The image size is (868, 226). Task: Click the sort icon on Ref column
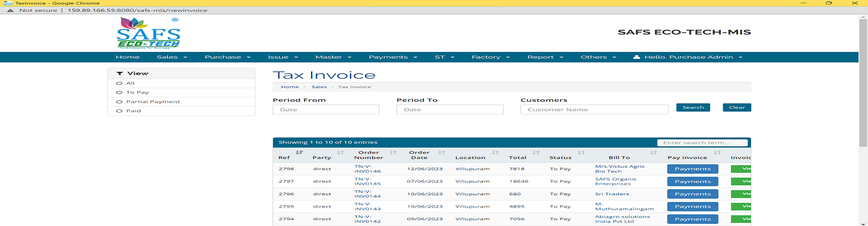coord(299,153)
